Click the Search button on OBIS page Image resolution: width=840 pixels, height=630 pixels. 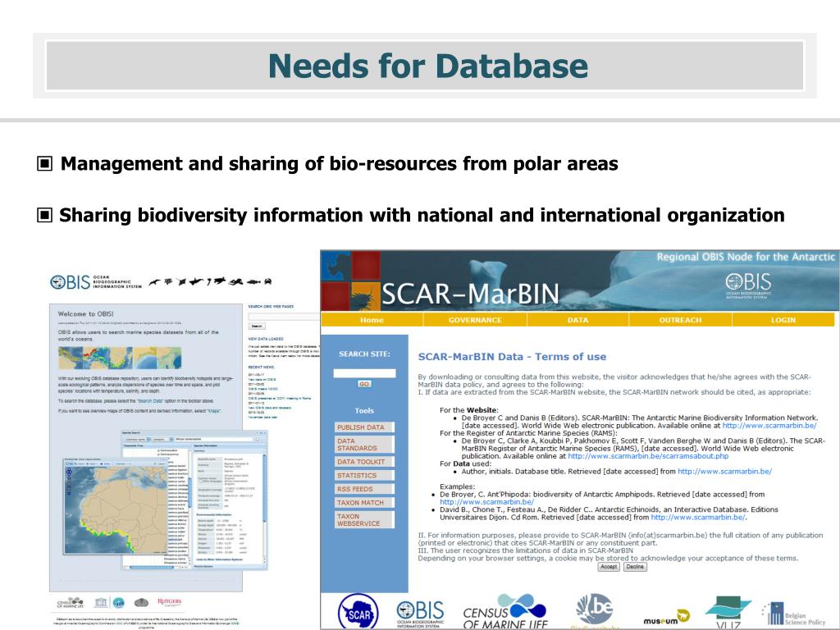257,326
